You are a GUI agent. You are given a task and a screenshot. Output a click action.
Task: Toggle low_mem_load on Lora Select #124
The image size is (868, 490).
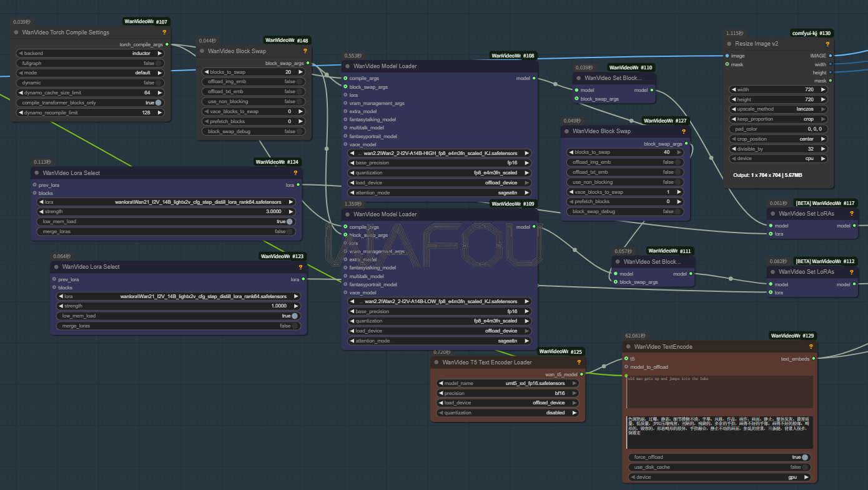coord(166,221)
